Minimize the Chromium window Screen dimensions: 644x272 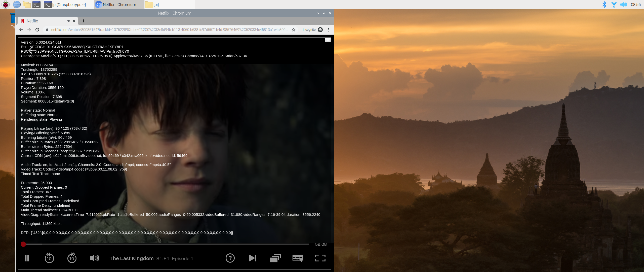pos(318,13)
